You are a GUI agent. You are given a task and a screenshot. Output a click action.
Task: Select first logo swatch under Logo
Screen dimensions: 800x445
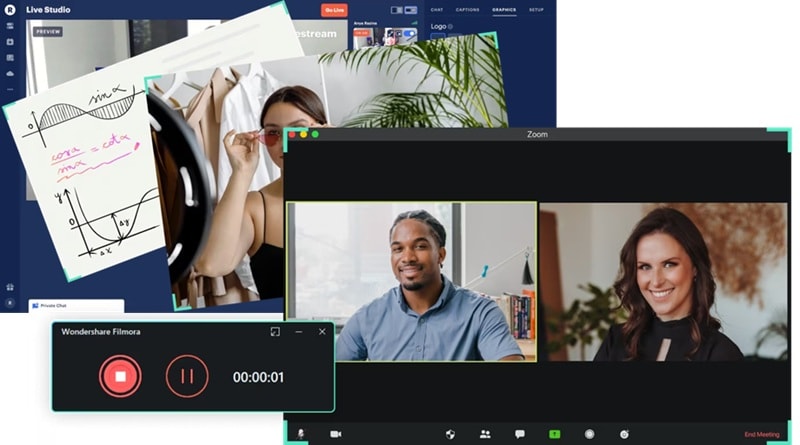pos(438,36)
